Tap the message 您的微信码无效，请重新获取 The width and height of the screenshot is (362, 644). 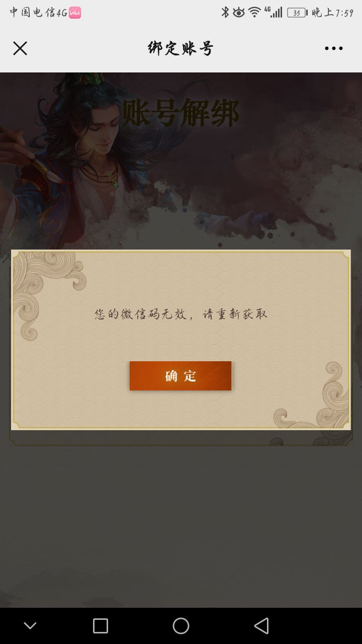click(181, 314)
